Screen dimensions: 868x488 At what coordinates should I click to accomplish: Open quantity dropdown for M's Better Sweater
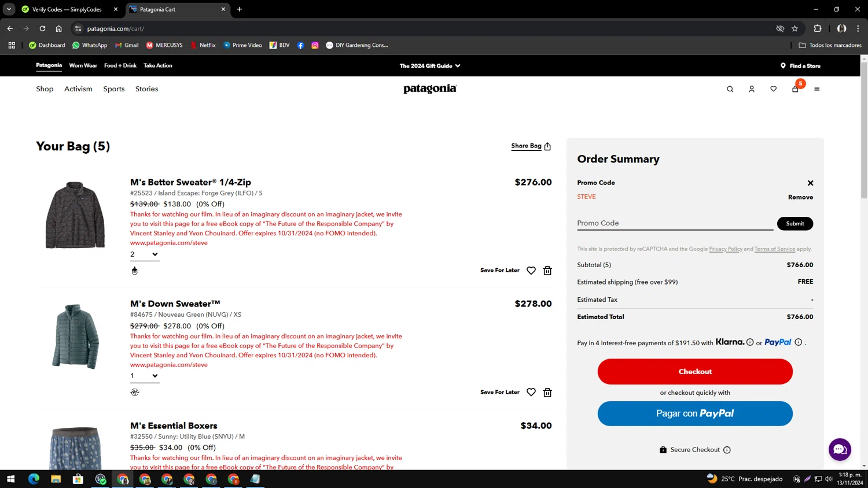point(144,254)
